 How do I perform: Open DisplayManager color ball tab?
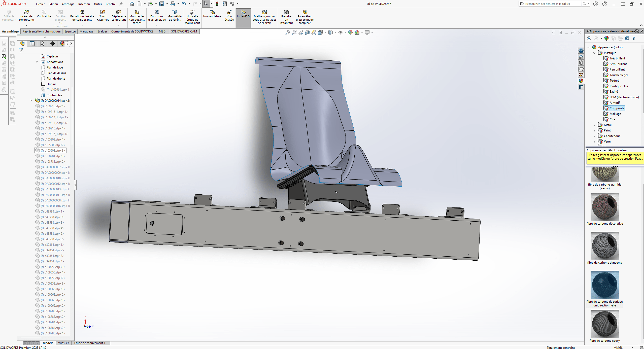click(62, 44)
